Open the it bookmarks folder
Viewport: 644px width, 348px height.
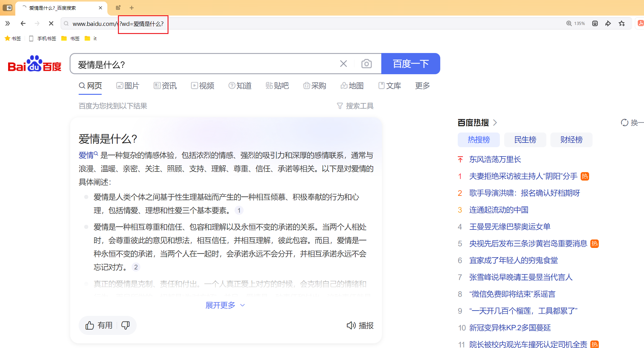[x=91, y=38]
